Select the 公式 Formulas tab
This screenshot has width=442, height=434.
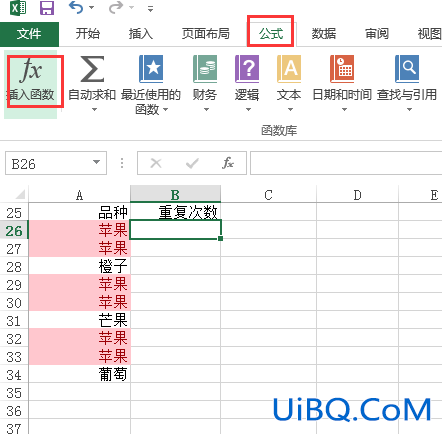[x=271, y=34]
